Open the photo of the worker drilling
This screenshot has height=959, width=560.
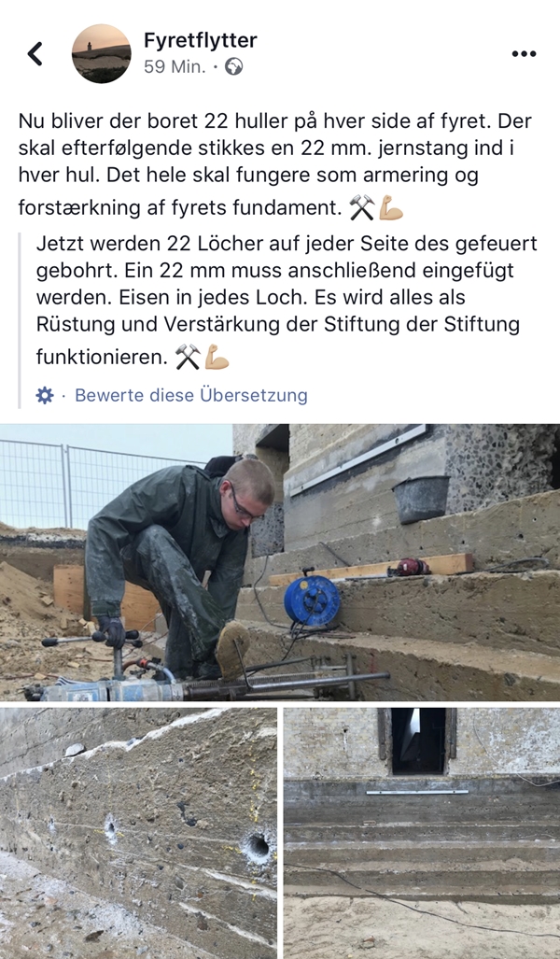280,562
